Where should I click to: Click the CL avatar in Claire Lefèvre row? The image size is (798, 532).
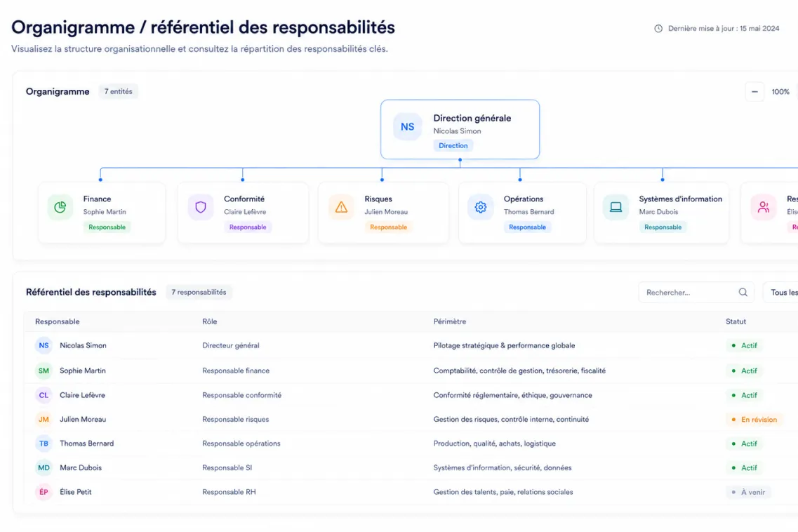pos(44,395)
